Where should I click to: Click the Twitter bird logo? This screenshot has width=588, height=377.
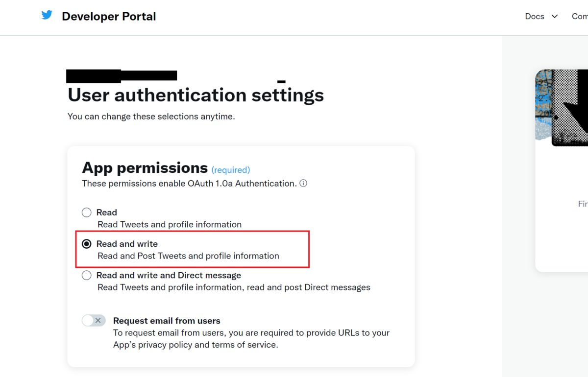point(47,15)
